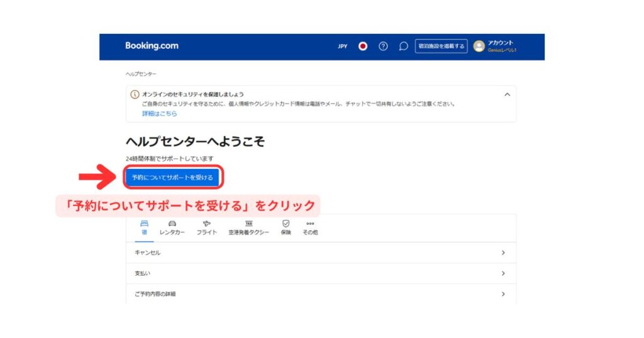Click the アカウント Genius level label
The width and height of the screenshot is (644, 338).
[502, 50]
